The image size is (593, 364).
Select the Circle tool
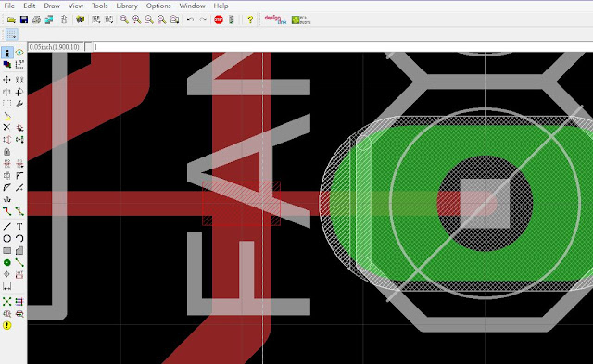click(6, 239)
